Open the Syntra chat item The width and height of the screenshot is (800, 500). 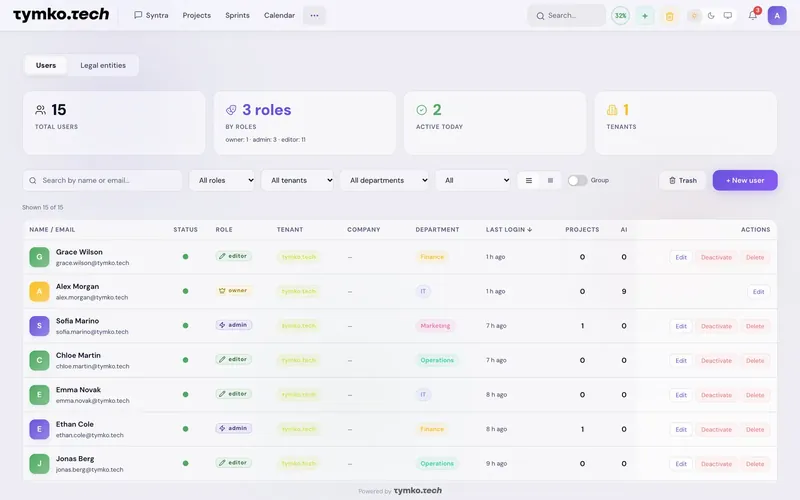point(151,15)
